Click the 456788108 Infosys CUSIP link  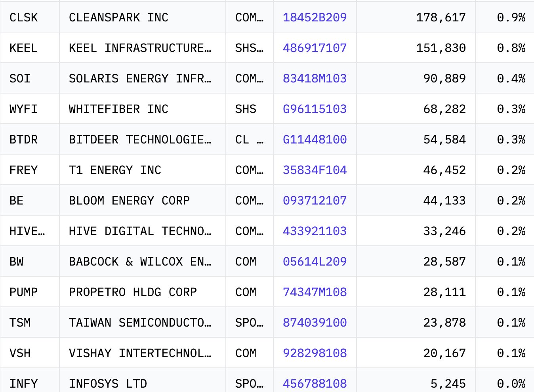[315, 384]
